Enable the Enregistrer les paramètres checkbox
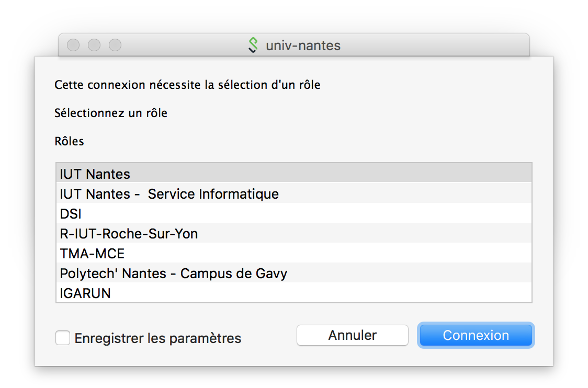This screenshot has width=588, height=388. coord(63,338)
